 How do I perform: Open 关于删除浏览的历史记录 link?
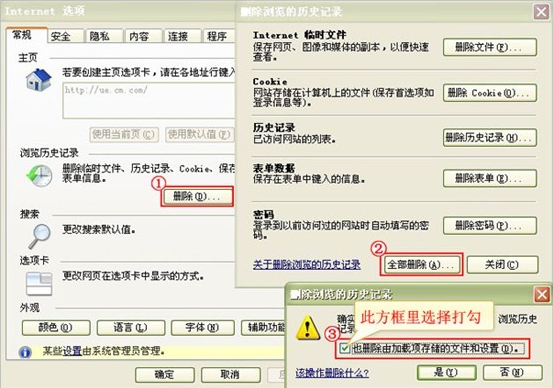pyautogui.click(x=306, y=265)
